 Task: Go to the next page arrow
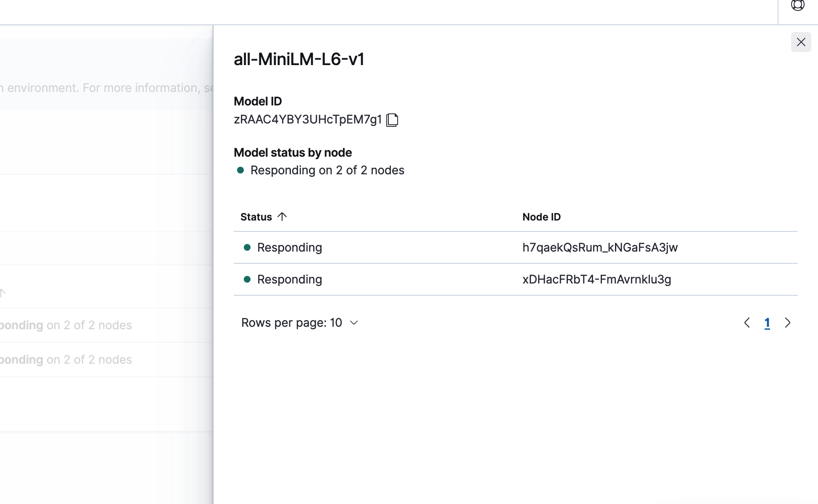point(787,323)
